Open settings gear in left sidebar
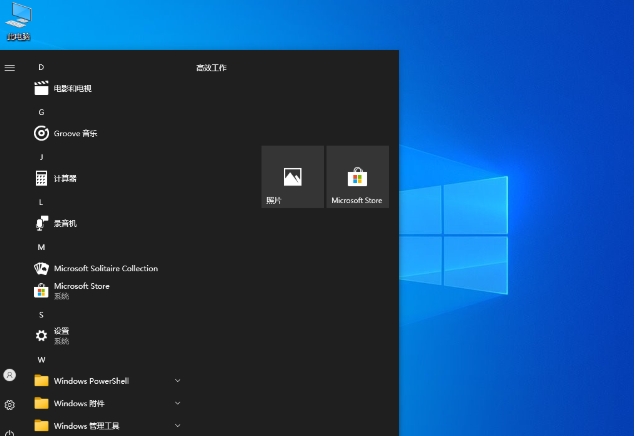The image size is (636, 436). click(x=10, y=405)
